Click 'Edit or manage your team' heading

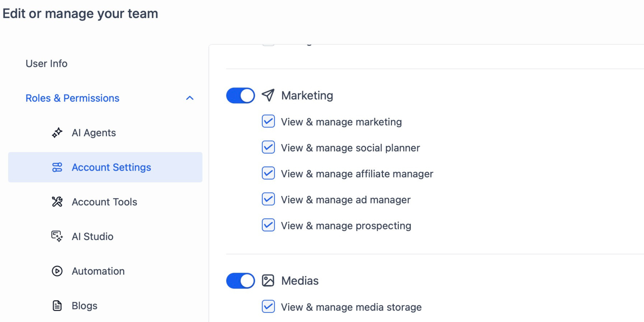80,13
